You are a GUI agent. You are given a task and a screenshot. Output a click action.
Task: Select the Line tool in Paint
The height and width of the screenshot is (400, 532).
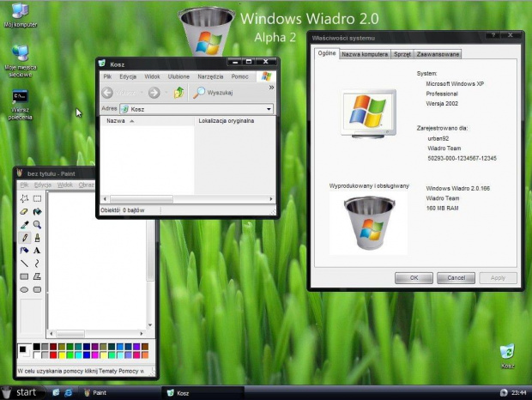[x=24, y=264]
